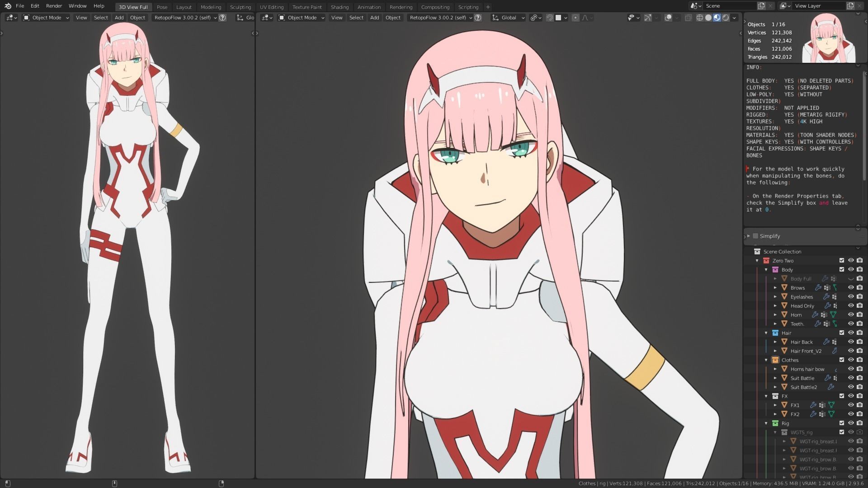Open the View menu in left viewport

pos(81,18)
